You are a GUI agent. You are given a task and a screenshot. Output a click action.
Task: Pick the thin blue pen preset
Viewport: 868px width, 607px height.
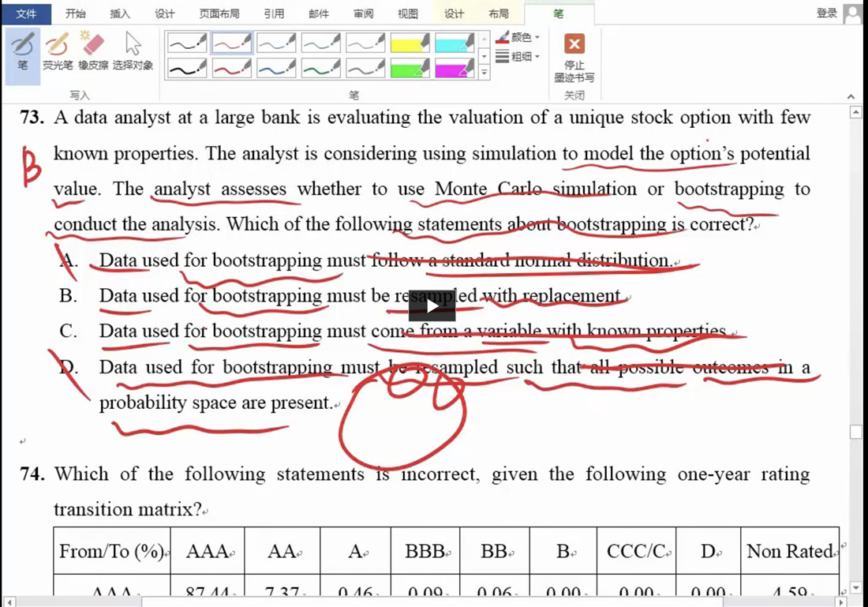(276, 43)
